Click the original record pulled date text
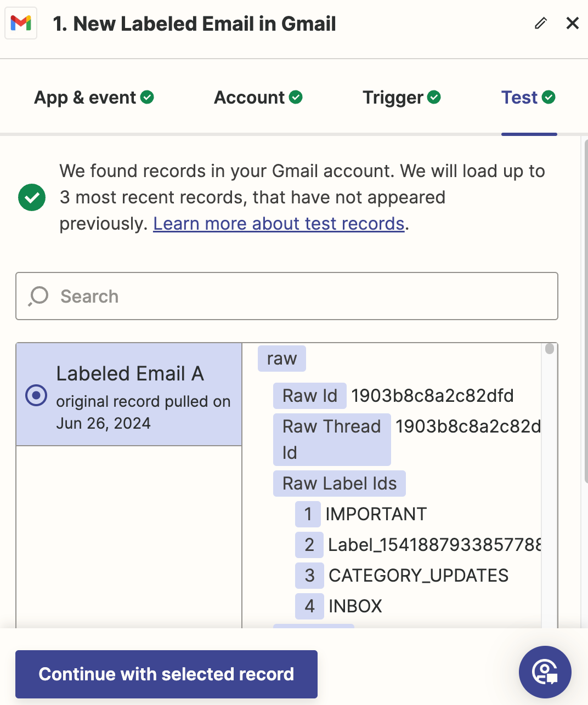588x705 pixels. (x=143, y=412)
